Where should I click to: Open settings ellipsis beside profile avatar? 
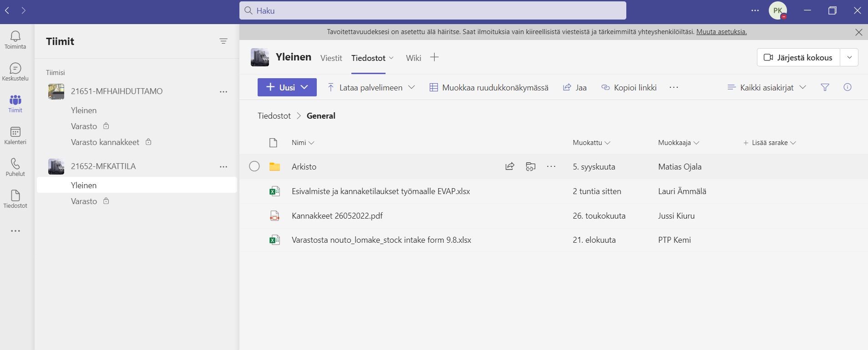coord(755,10)
